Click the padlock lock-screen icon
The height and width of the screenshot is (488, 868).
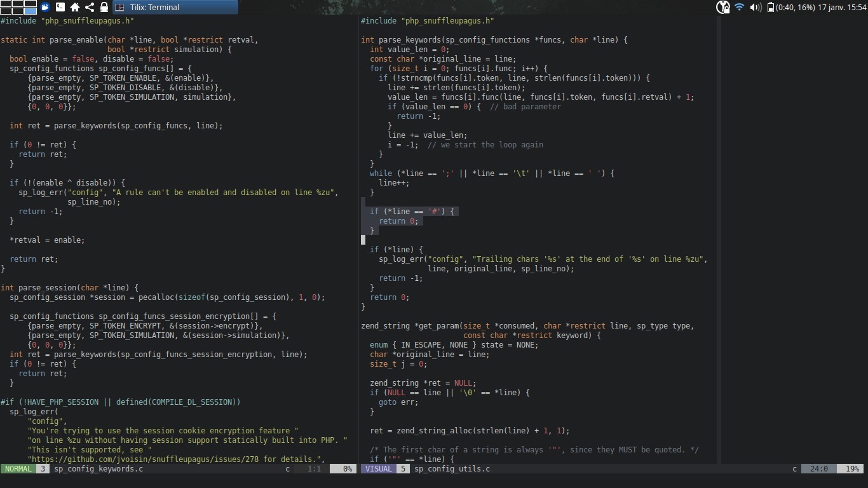point(104,7)
